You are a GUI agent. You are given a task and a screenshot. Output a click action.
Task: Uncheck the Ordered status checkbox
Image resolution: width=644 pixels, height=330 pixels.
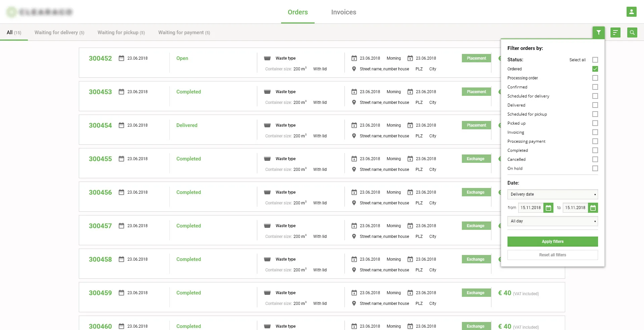coord(595,69)
